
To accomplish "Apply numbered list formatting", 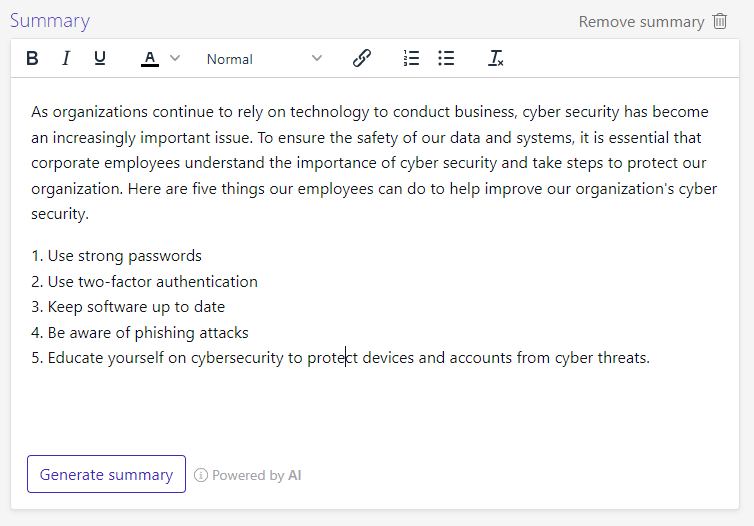I will [x=411, y=59].
